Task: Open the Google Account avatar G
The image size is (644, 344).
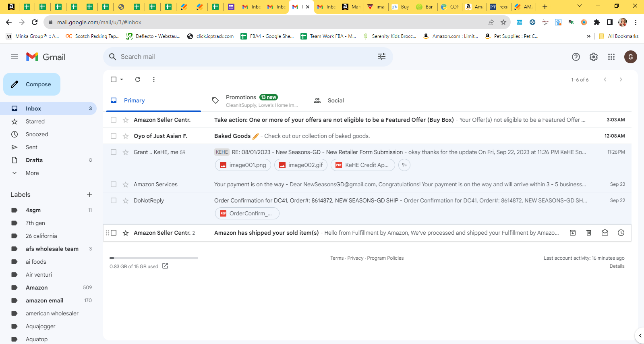Action: pyautogui.click(x=631, y=57)
